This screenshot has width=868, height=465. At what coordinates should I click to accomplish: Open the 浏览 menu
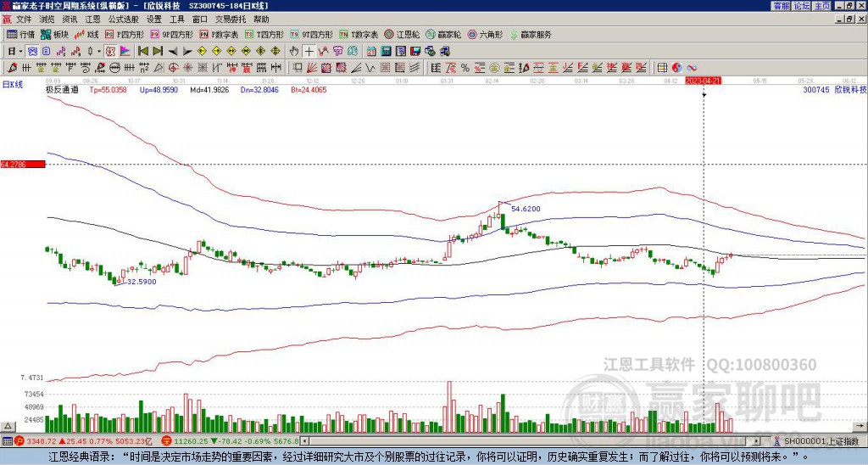pos(47,20)
